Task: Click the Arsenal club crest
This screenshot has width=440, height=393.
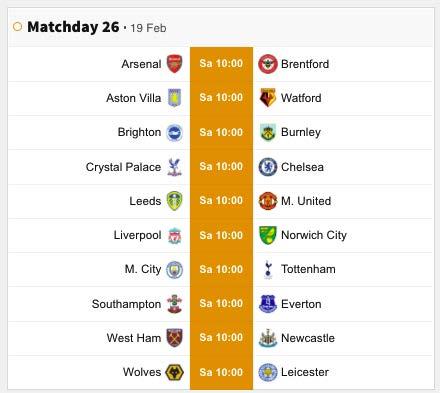Action: coord(174,64)
